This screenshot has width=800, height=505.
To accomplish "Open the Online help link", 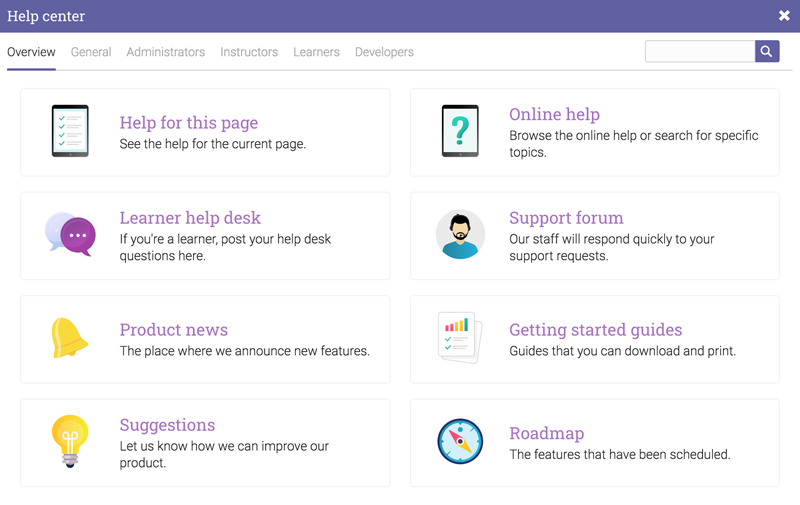I will (554, 114).
